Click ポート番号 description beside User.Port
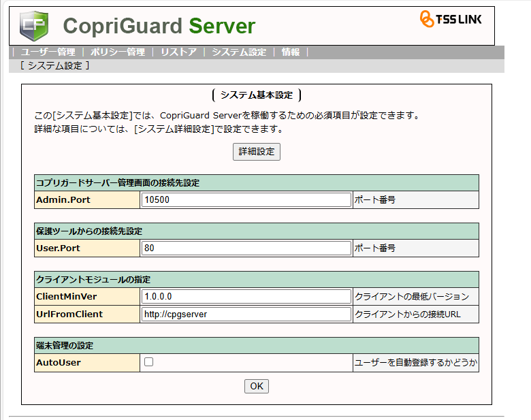531x420 pixels. pyautogui.click(x=375, y=248)
